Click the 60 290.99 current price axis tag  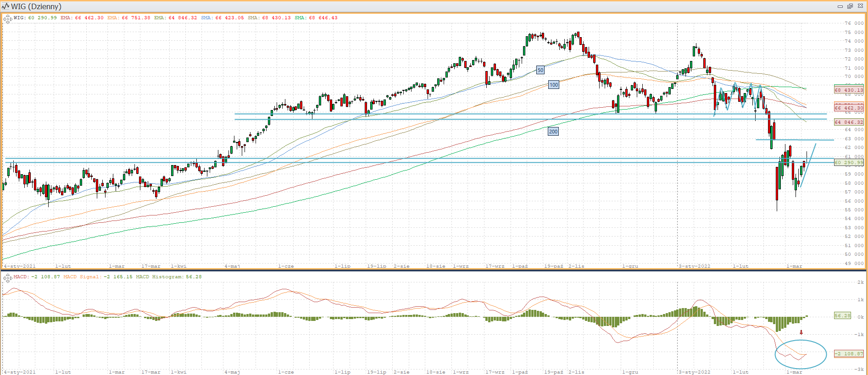(x=849, y=162)
